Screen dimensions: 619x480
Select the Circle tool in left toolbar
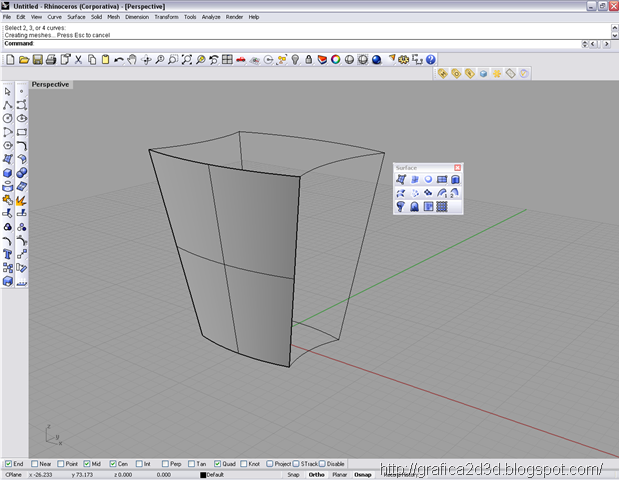coord(8,118)
